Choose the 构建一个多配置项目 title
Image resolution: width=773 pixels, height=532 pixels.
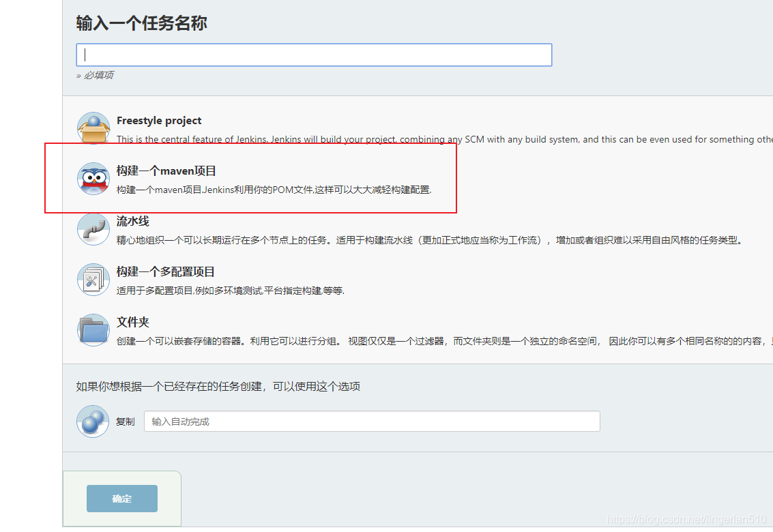tap(166, 271)
